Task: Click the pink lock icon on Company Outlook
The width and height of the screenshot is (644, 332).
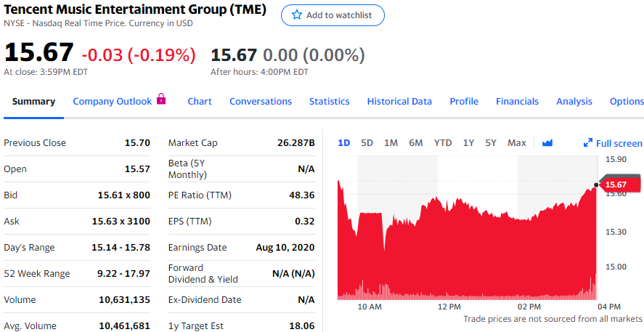Action: tap(161, 99)
